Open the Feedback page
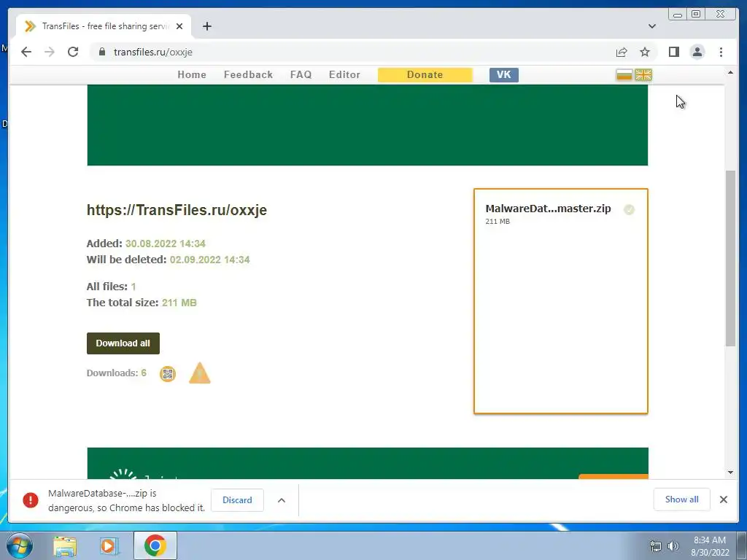The height and width of the screenshot is (560, 747). 248,75
